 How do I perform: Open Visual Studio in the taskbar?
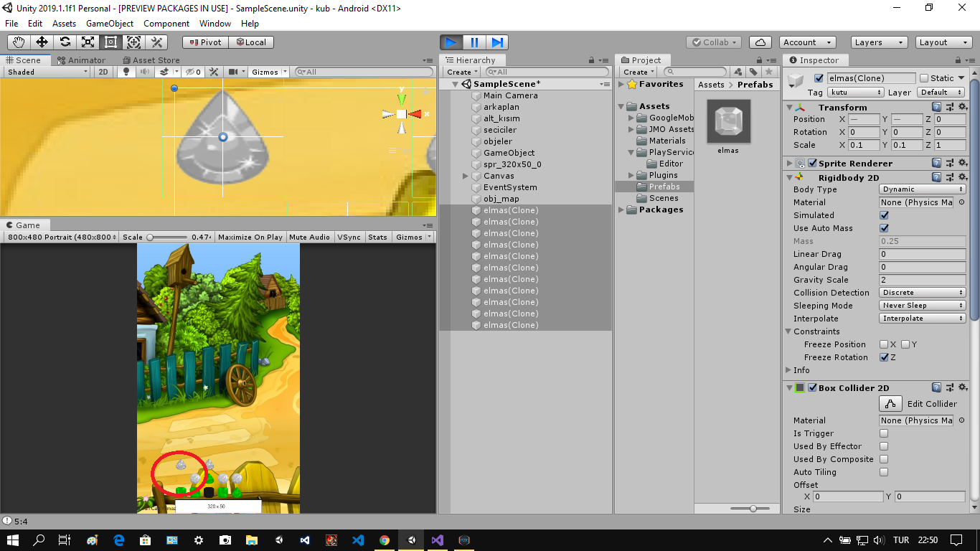[437, 540]
